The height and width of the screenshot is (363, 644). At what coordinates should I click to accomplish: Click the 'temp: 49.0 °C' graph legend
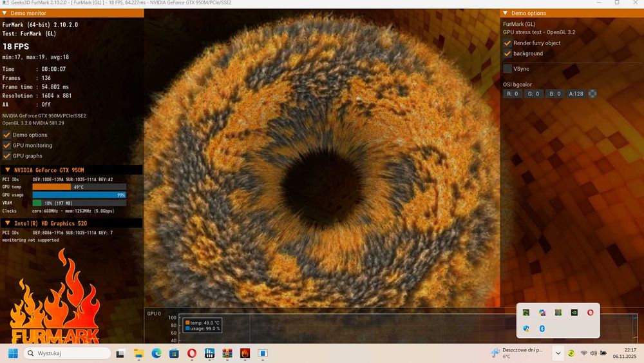pos(202,323)
